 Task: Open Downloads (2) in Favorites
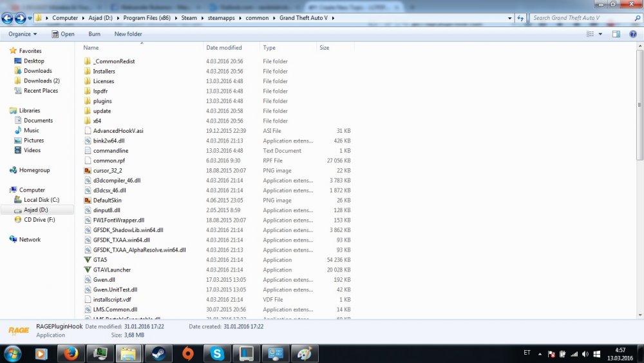[x=41, y=81]
